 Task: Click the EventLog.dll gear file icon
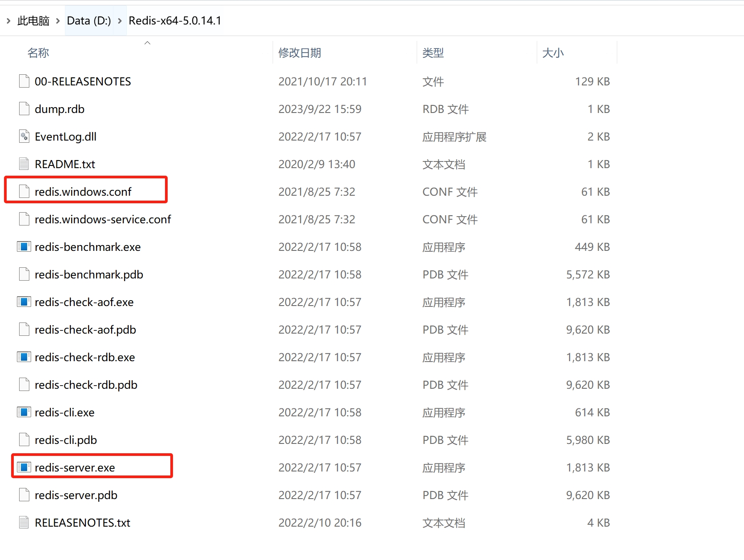pos(24,136)
